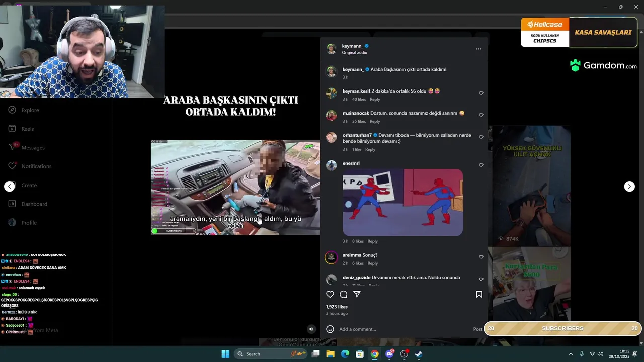Open Task View from the taskbar
Viewport: 644px width, 362px height.
tap(315, 354)
